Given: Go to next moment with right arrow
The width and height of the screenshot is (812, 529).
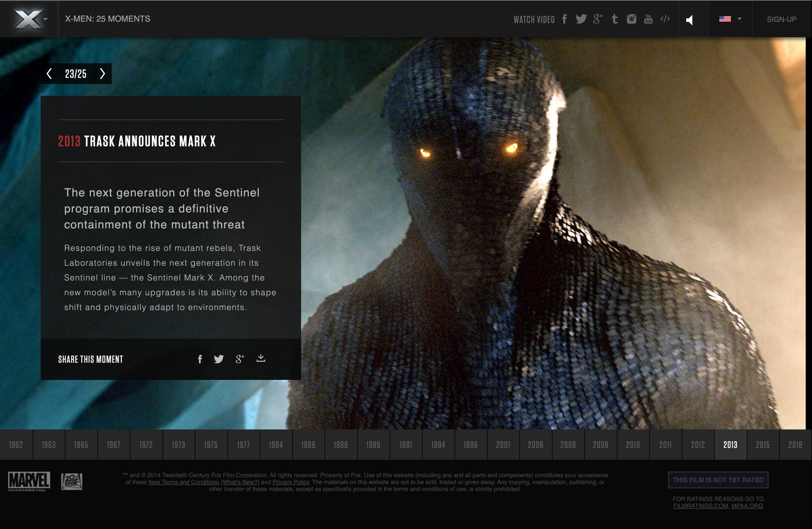Looking at the screenshot, I should (x=102, y=74).
